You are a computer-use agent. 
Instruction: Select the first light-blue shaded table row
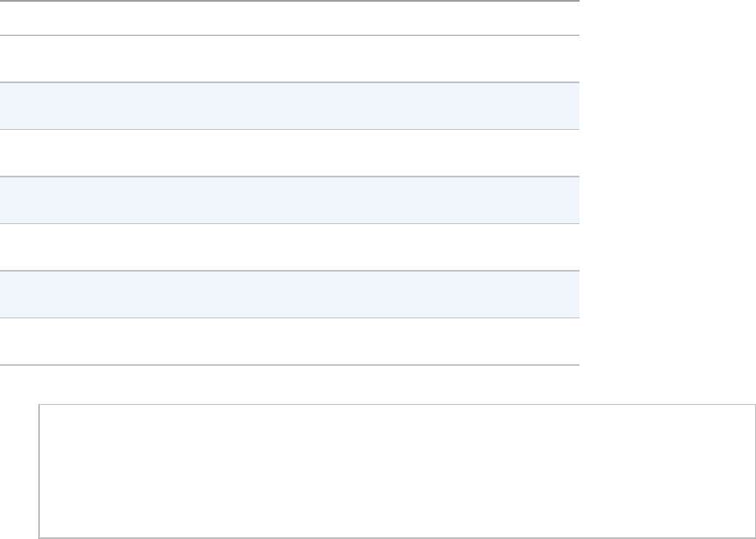[289, 106]
